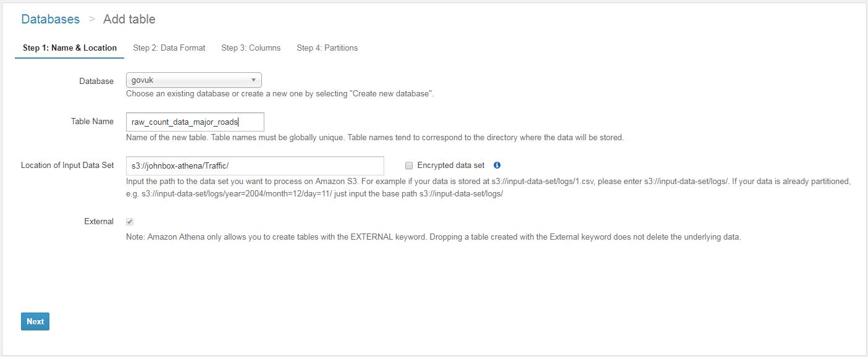Click the Database field label
Viewport: 868px width, 357px height.
click(x=96, y=81)
